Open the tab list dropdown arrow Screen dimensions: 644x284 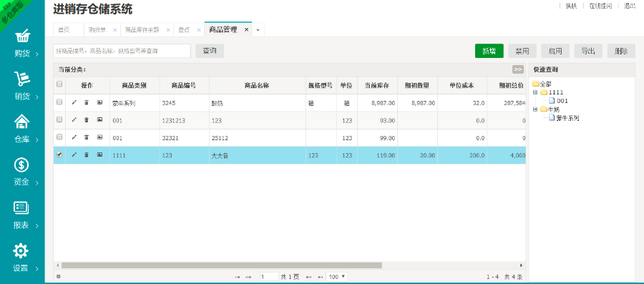pos(258,30)
